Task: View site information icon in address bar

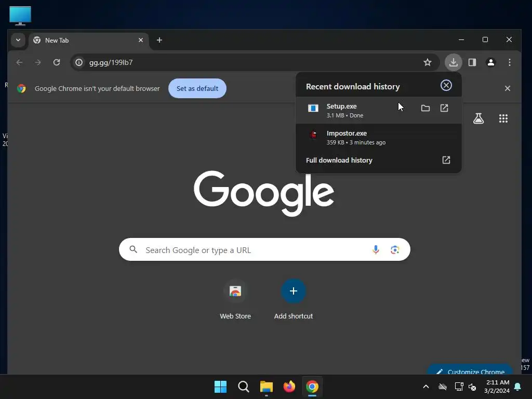Action: [x=79, y=62]
